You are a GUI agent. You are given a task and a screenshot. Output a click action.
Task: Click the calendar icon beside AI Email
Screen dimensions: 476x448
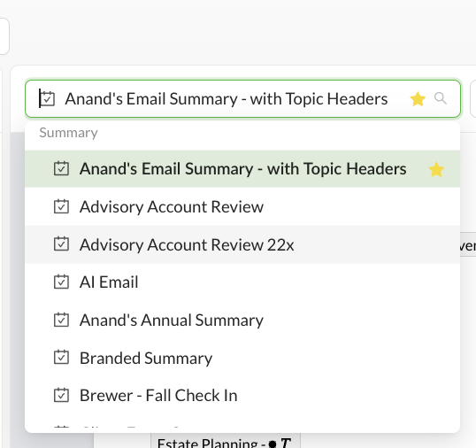point(61,282)
